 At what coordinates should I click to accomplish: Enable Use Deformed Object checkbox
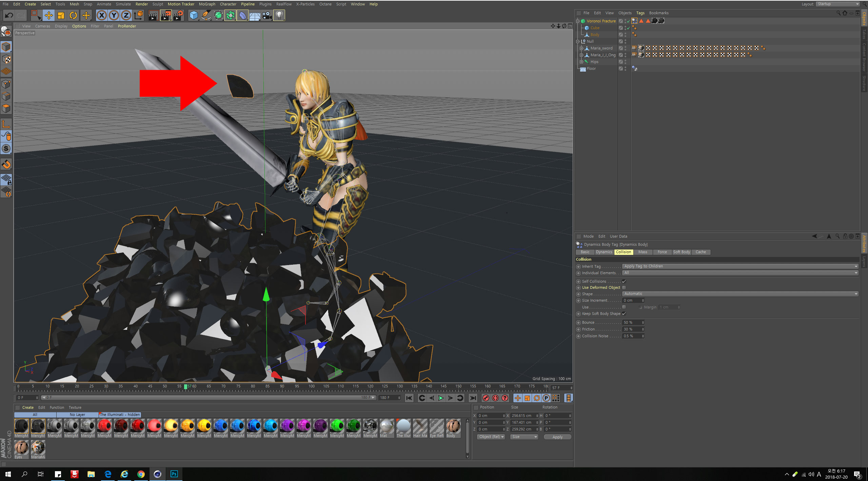pos(624,287)
